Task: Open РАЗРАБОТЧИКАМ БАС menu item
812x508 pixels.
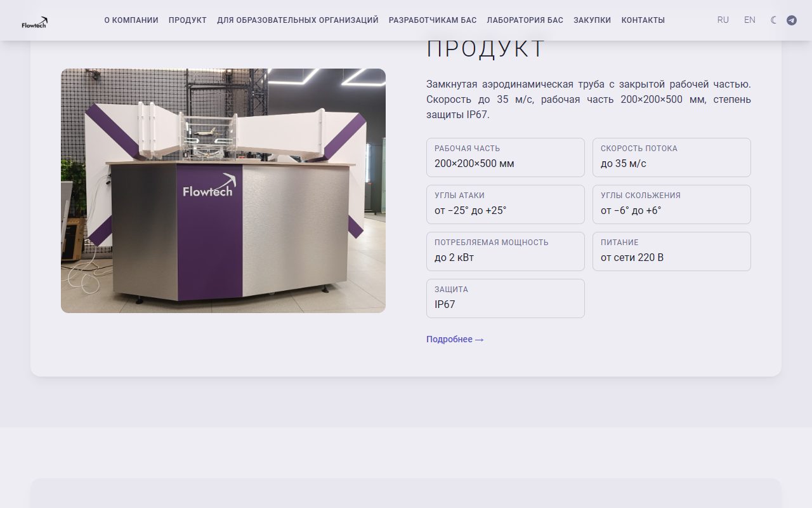Action: tap(433, 20)
